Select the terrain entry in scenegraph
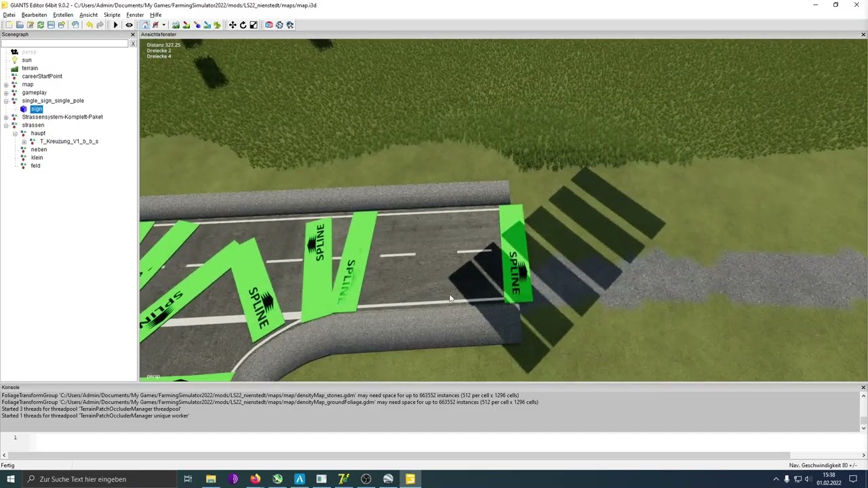The height and width of the screenshot is (488, 868). 30,68
